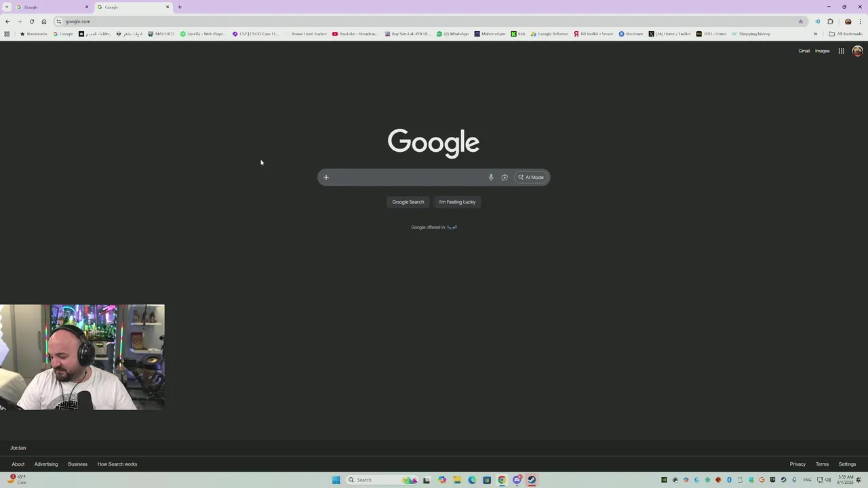The width and height of the screenshot is (868, 488).
Task: Open the taskbar clock and date
Action: 844,480
